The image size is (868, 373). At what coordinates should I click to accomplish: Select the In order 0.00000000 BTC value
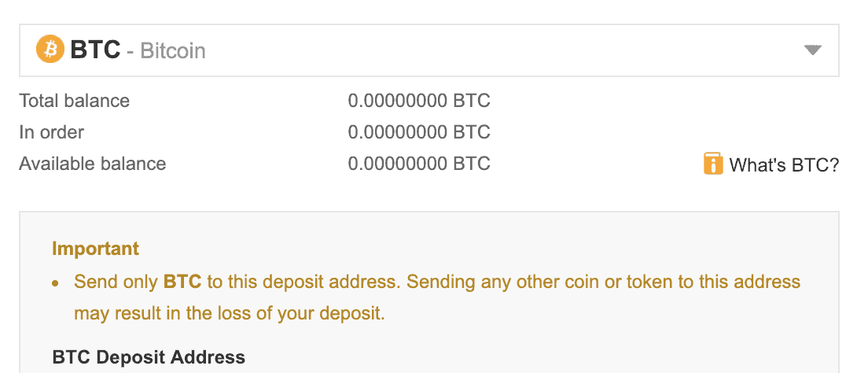click(419, 132)
